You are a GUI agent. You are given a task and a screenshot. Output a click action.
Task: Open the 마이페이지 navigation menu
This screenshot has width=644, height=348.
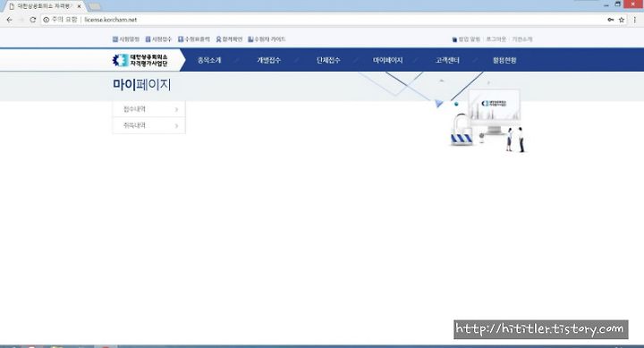(x=387, y=60)
